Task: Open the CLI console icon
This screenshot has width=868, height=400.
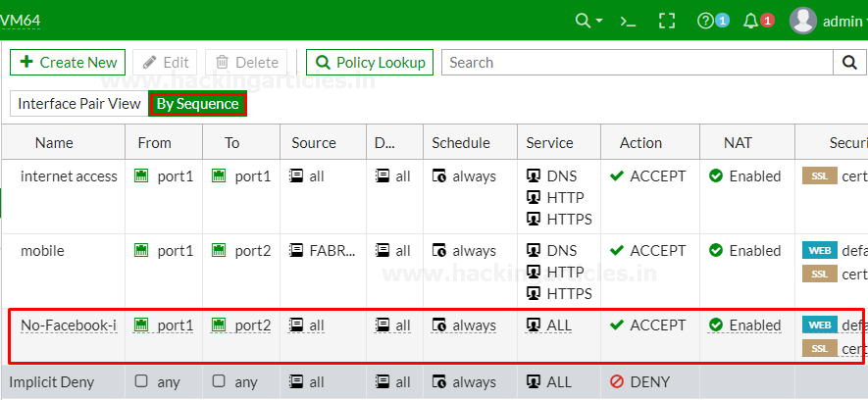Action: coord(629,21)
